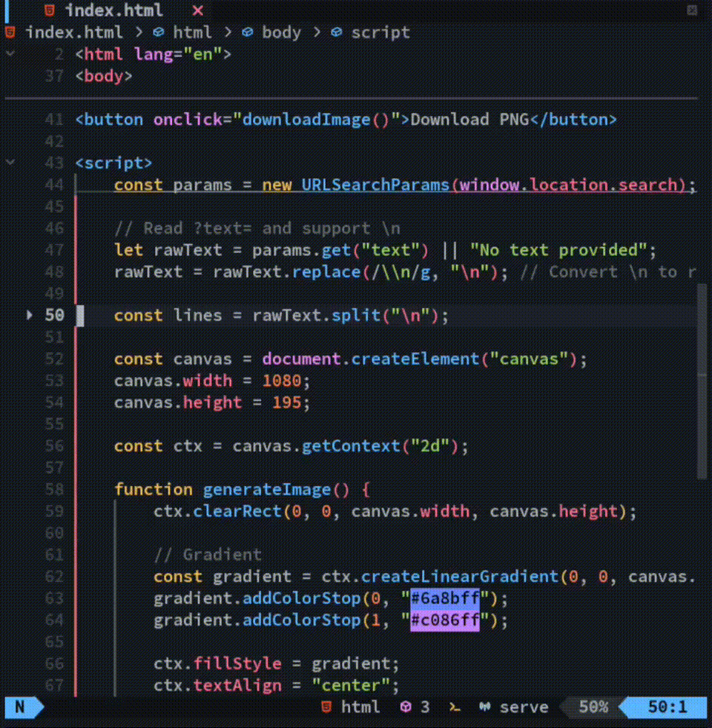The image size is (712, 728).
Task: Click the // Gradient comment
Action: (208, 555)
